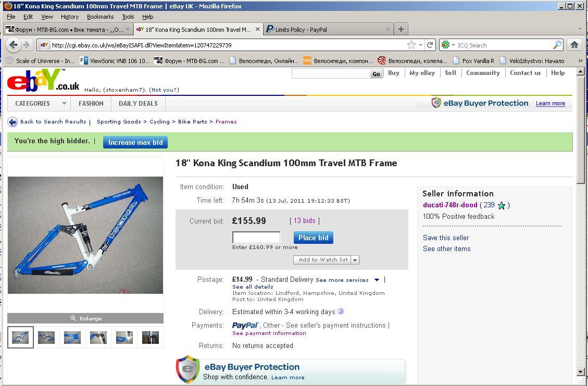Click the page scrollbar down arrow

pyautogui.click(x=581, y=372)
